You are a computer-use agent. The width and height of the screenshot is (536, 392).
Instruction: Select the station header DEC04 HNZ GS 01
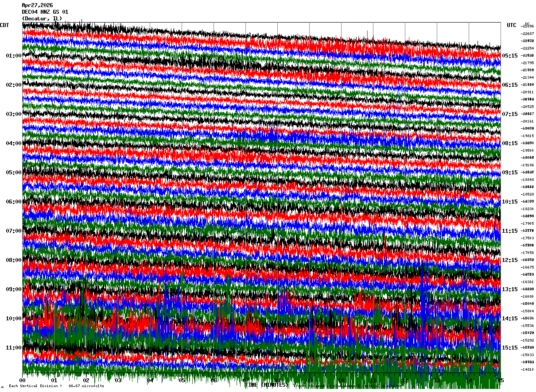(45, 12)
